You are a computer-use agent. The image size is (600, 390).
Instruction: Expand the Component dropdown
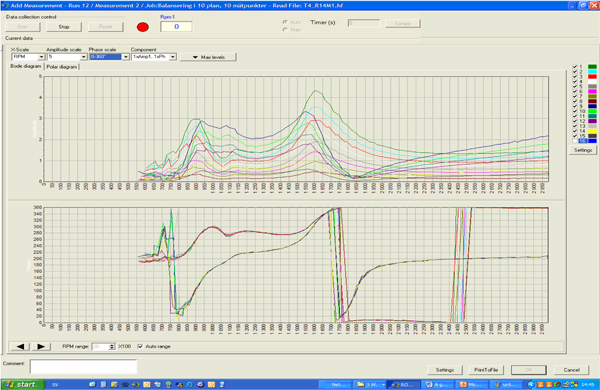(x=173, y=57)
